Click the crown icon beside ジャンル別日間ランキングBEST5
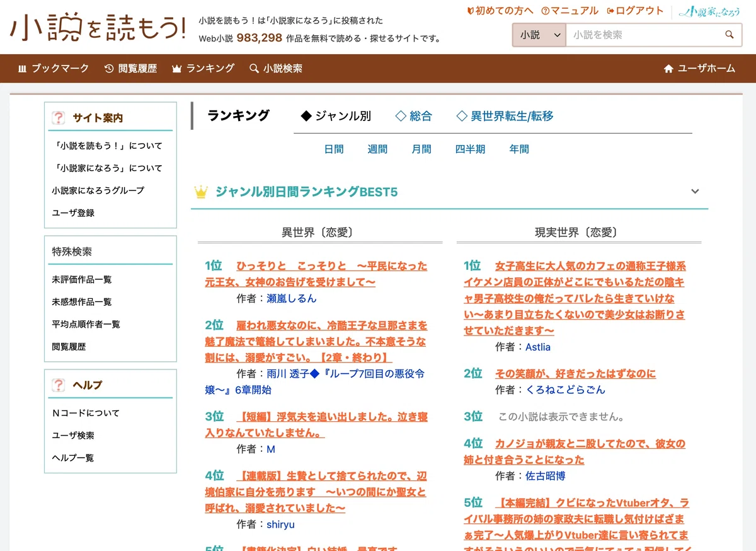 201,191
